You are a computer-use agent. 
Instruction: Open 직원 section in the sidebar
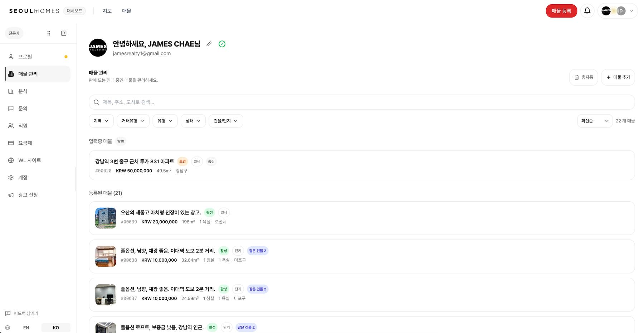pos(38,126)
